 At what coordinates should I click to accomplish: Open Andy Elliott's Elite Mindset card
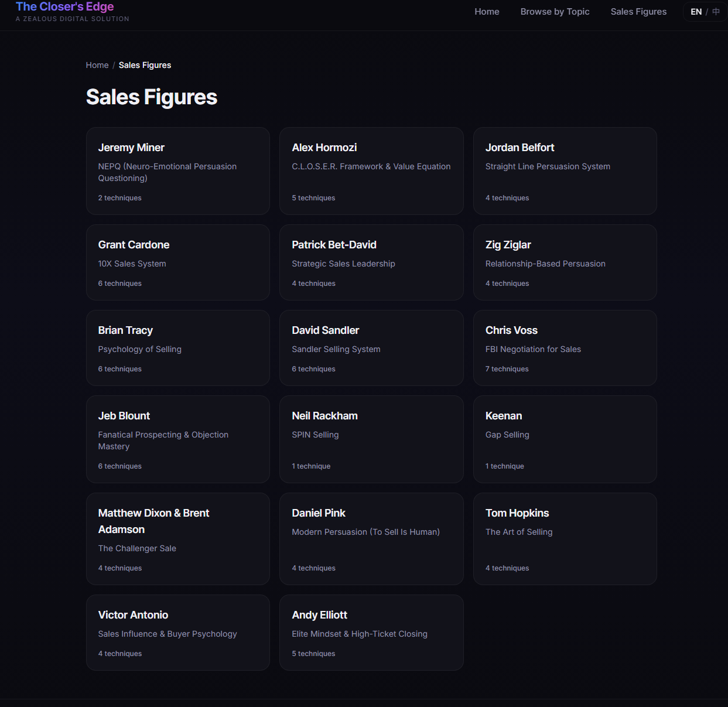pyautogui.click(x=371, y=633)
